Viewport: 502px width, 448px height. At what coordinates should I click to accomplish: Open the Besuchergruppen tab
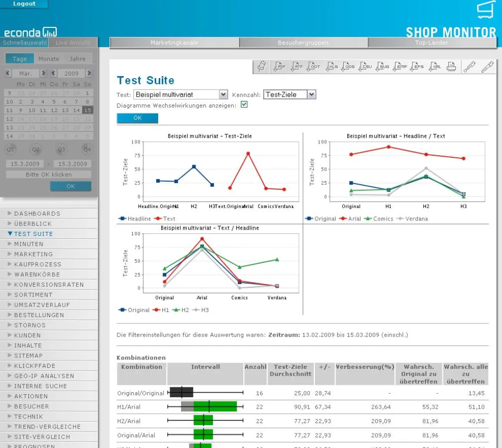302,43
